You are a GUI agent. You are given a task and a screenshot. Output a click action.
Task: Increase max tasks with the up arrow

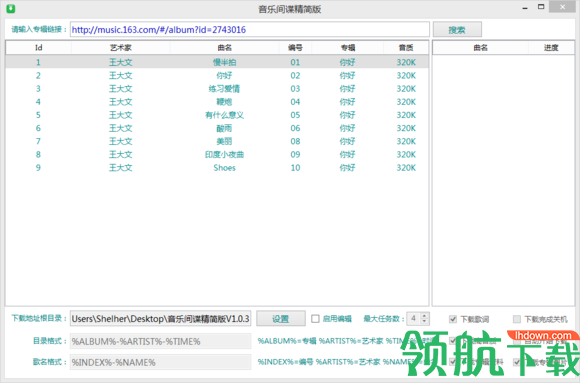click(x=424, y=316)
